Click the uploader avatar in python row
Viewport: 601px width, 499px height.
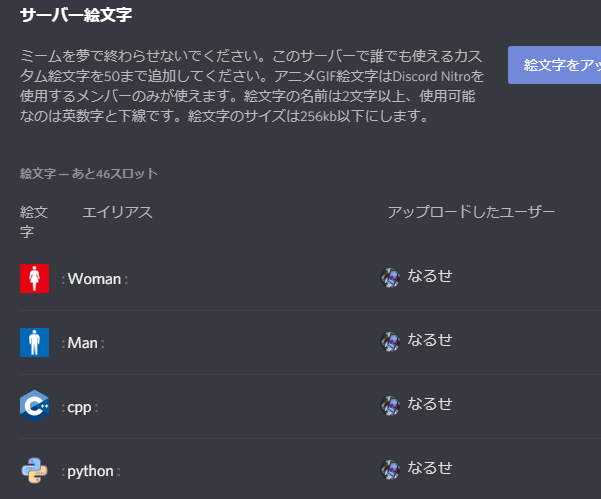(390, 469)
